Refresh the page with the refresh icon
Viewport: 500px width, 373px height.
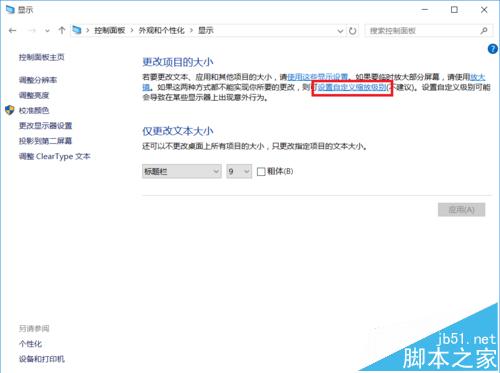click(x=352, y=31)
